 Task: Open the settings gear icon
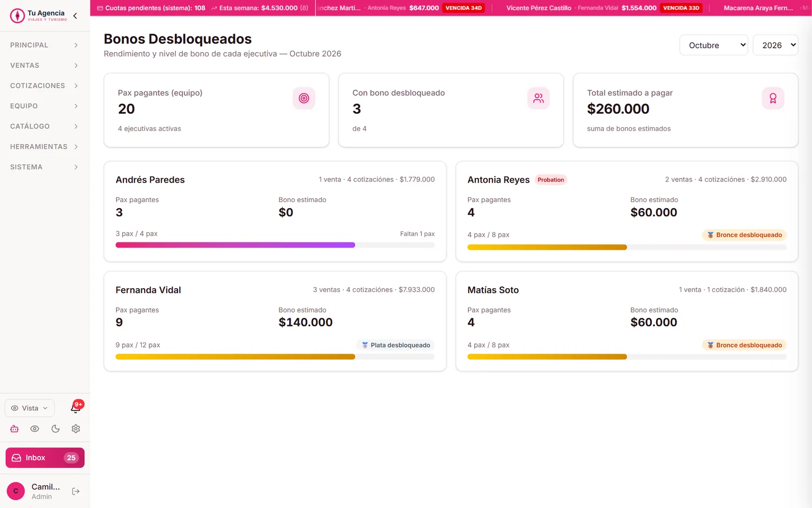pyautogui.click(x=76, y=428)
